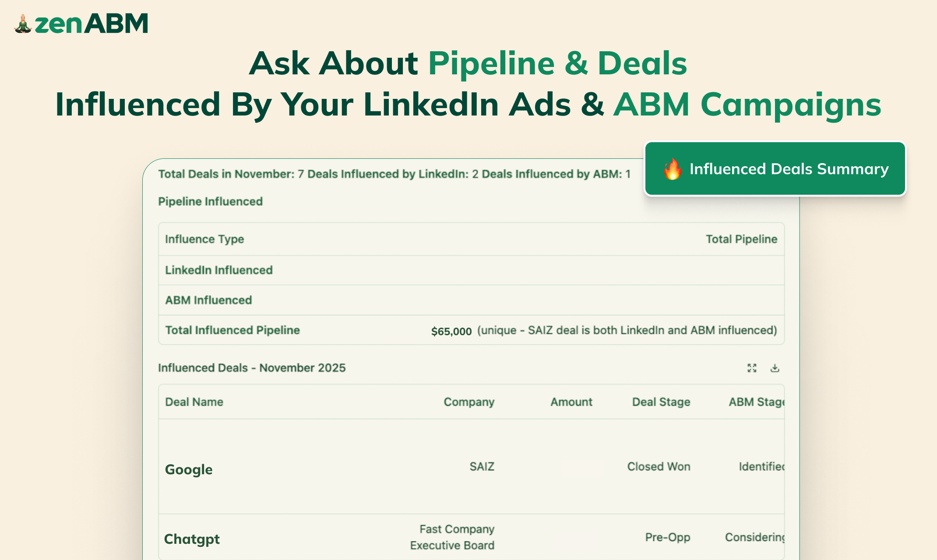Sort by the Amount column header
937x560 pixels.
[x=571, y=402]
